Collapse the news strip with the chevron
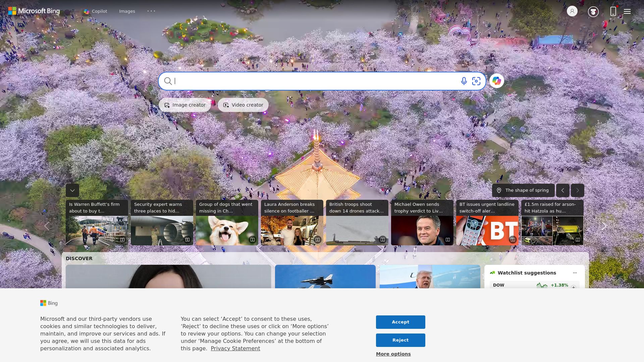This screenshot has height=362, width=644. pos(72,190)
